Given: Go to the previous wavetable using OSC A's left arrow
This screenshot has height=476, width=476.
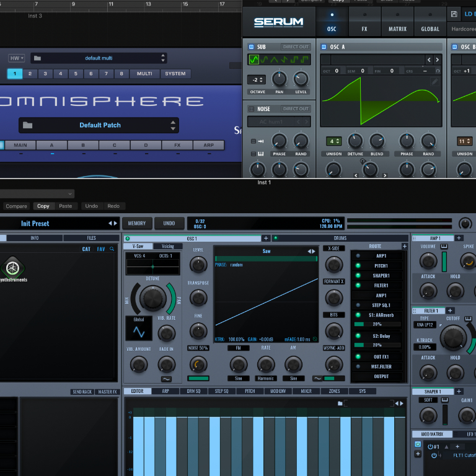Looking at the screenshot, I should (429, 59).
